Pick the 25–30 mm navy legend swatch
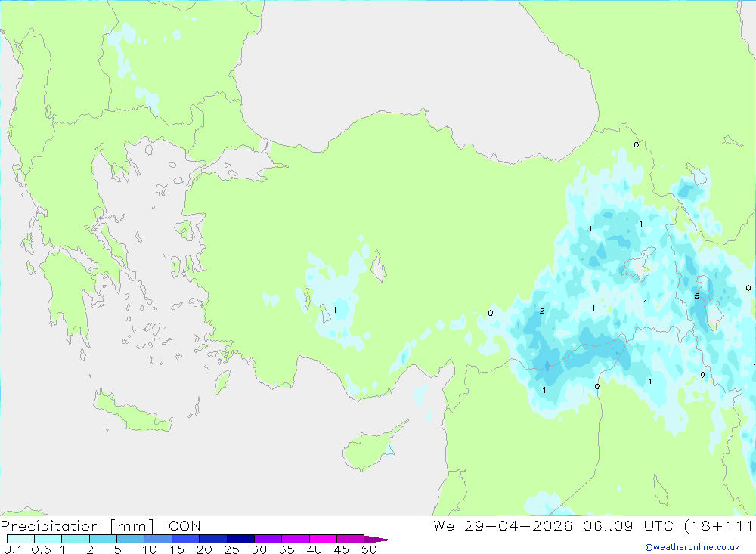This screenshot has height=554, width=756. [240, 539]
